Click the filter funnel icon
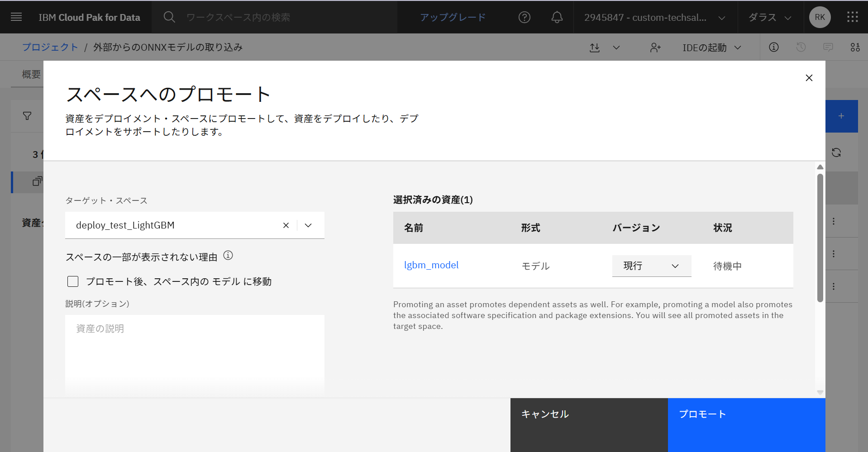Viewport: 868px width, 452px height. (27, 116)
